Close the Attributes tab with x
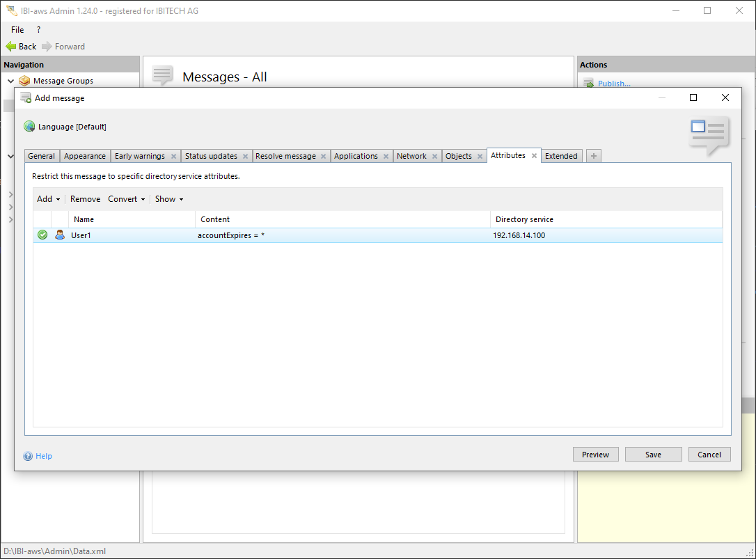 [535, 156]
